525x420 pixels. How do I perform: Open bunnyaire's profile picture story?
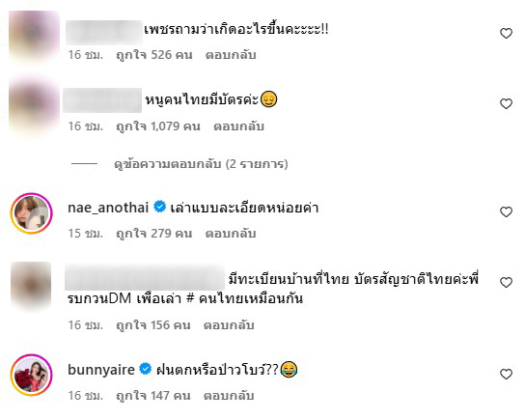pos(32,376)
